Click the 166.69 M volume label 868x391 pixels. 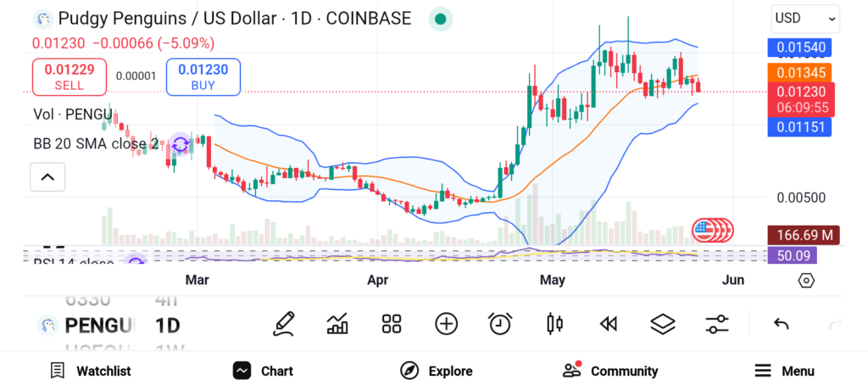click(x=804, y=236)
